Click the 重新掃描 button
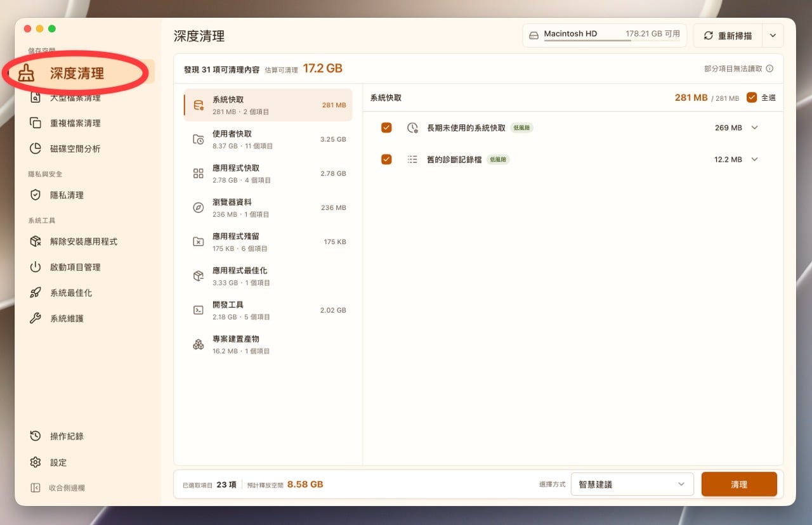Image resolution: width=812 pixels, height=525 pixels. (728, 36)
